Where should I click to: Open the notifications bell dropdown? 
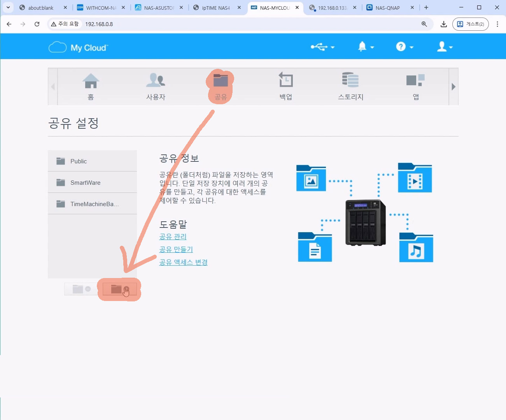click(366, 47)
